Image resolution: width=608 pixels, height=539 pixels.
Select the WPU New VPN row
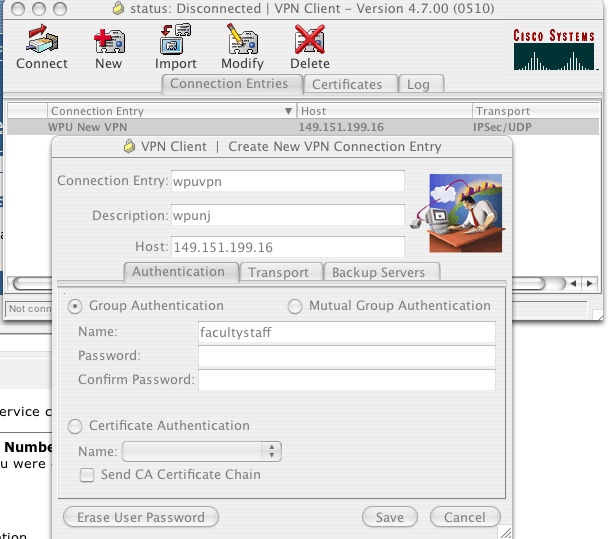coord(303,127)
